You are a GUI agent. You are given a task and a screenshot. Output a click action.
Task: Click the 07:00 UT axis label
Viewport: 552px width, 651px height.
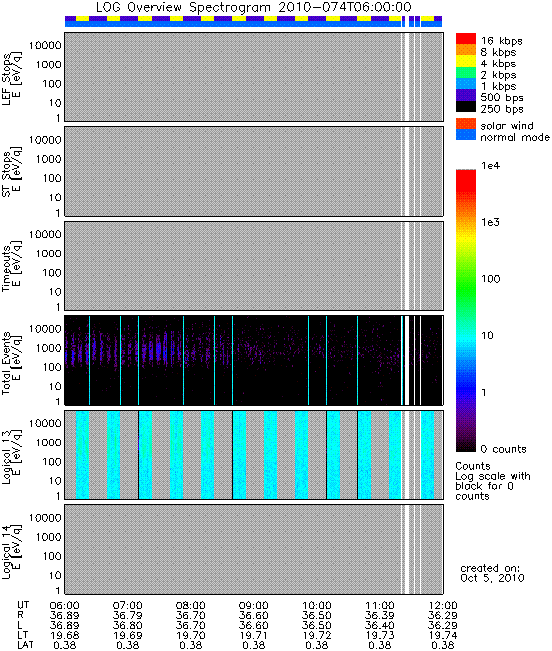click(127, 605)
